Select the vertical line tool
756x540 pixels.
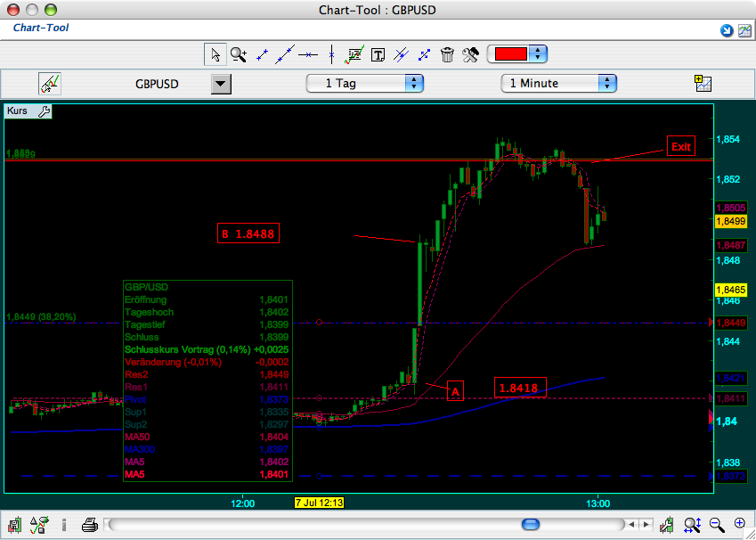[331, 54]
